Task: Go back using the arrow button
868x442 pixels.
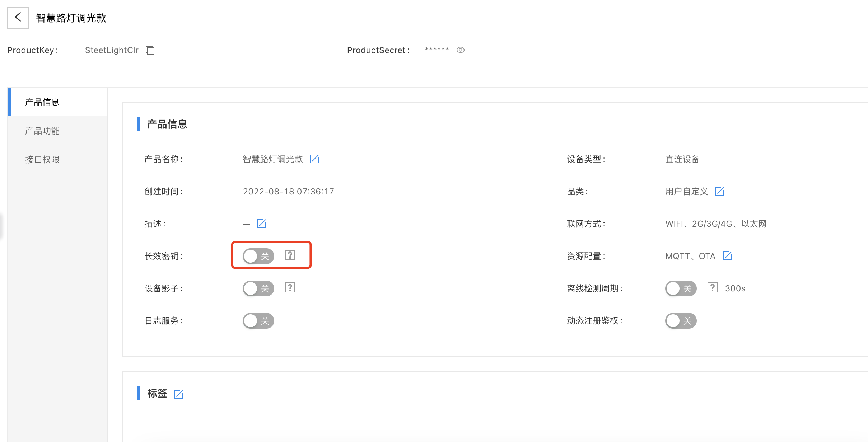Action: coord(18,18)
